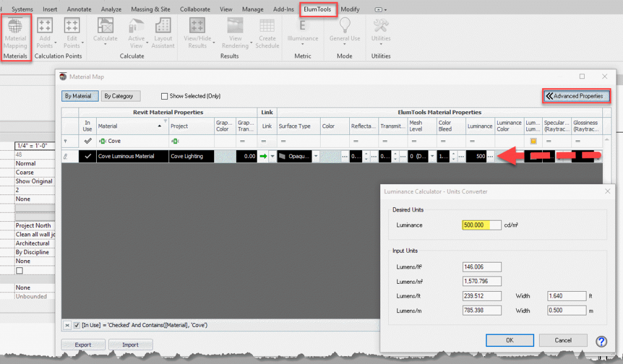Click the ellipsis button in the Color cell

[x=344, y=156]
